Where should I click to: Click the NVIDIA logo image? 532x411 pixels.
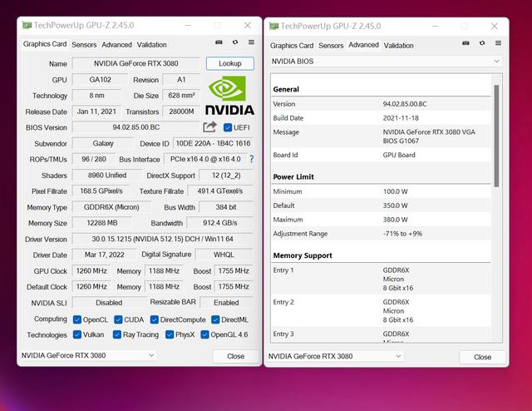point(229,96)
